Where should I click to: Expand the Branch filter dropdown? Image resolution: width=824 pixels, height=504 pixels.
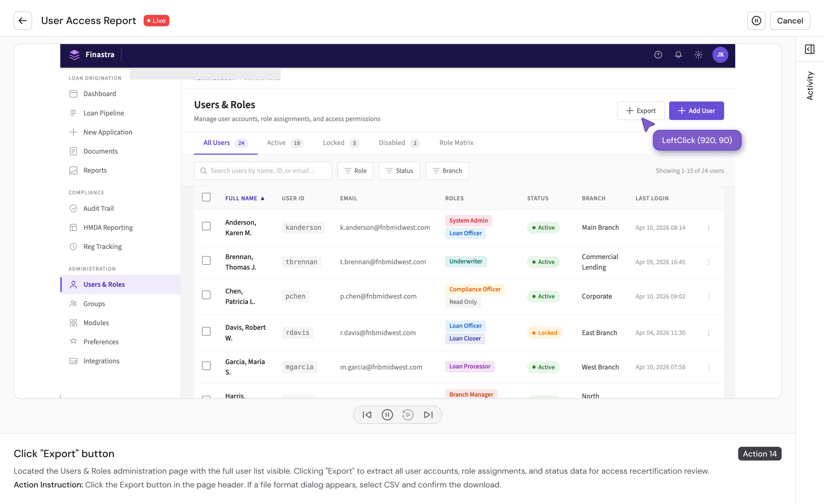click(447, 171)
